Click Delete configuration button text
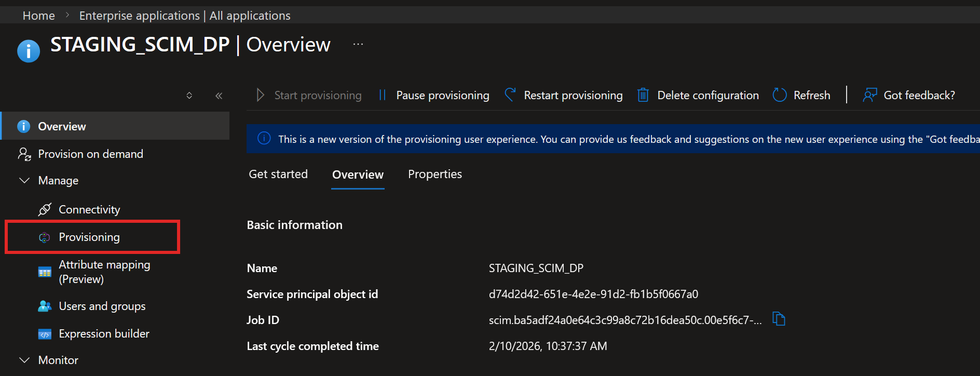 point(708,95)
